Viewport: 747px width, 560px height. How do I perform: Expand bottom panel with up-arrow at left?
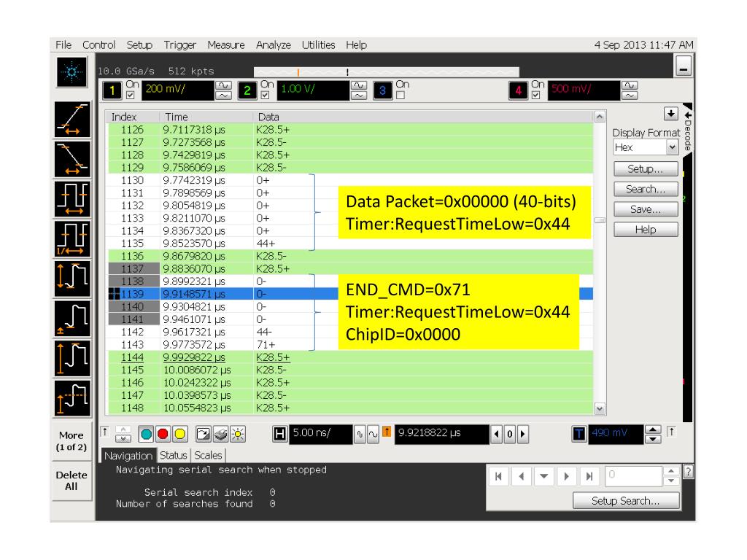pyautogui.click(x=105, y=432)
